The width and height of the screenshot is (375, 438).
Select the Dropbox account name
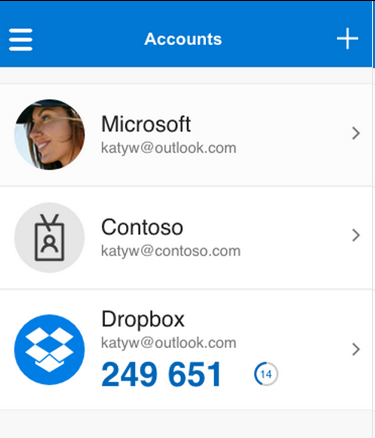143,319
